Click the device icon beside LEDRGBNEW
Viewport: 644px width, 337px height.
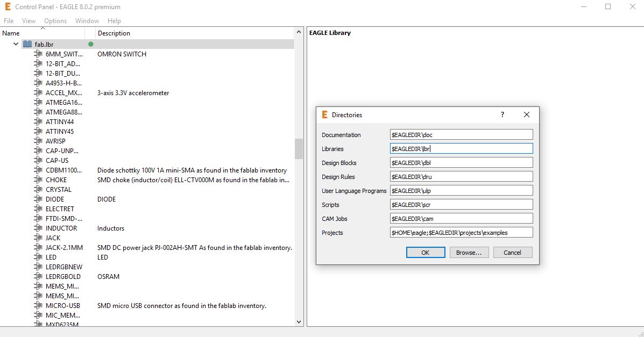pos(38,267)
